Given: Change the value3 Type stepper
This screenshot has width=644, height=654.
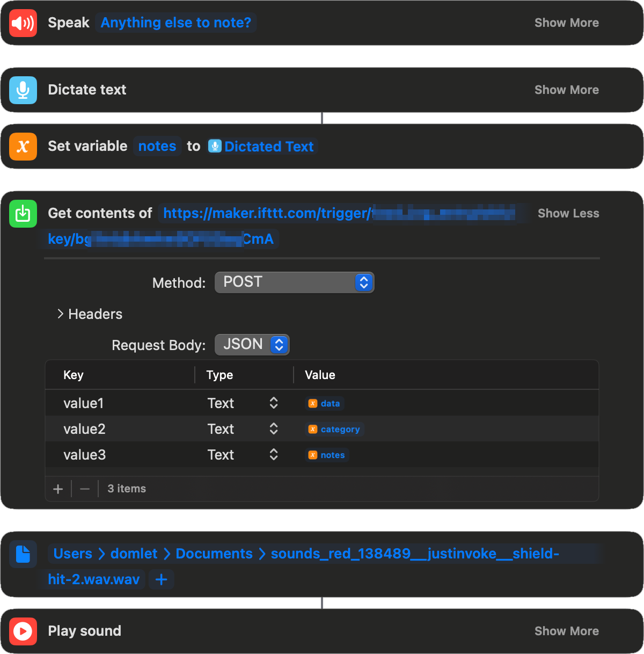Looking at the screenshot, I should tap(274, 454).
